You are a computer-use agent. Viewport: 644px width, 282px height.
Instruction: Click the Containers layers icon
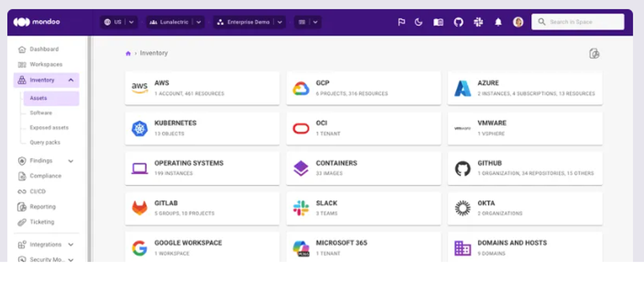point(301,168)
